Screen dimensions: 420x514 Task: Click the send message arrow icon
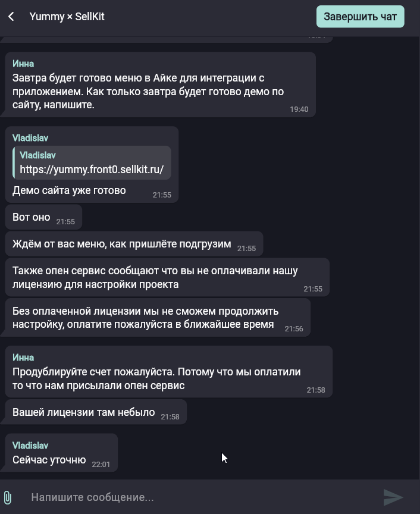pos(393,497)
